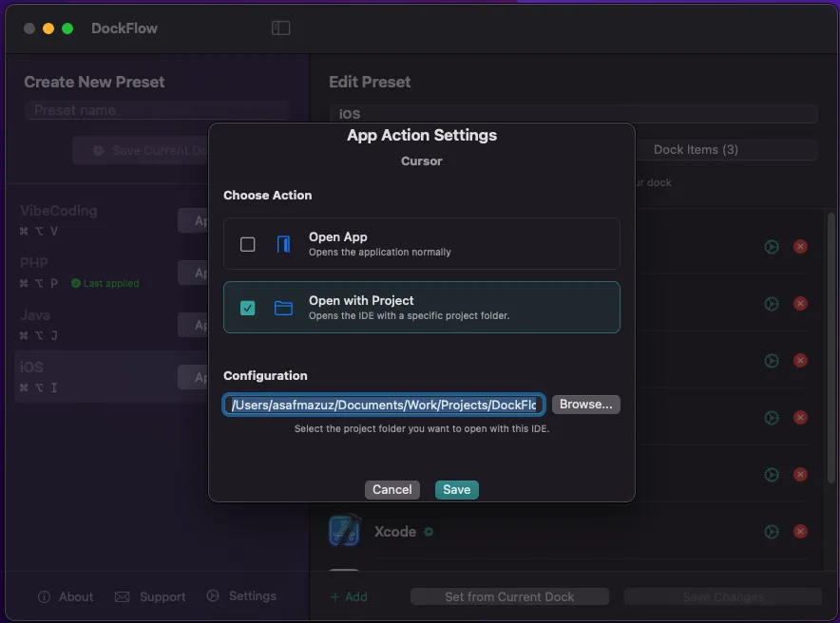Click the Settings label in the footer

253,595
